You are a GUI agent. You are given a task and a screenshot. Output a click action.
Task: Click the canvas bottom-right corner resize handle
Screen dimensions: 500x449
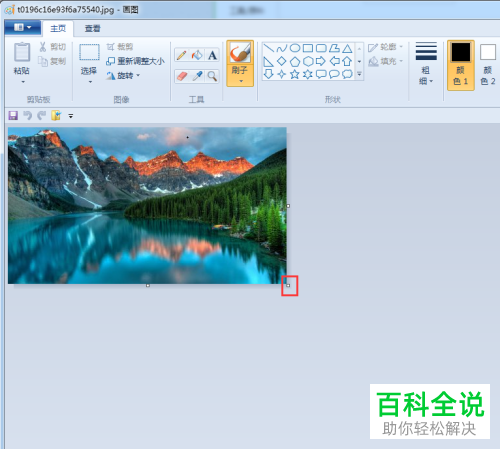[x=288, y=285]
